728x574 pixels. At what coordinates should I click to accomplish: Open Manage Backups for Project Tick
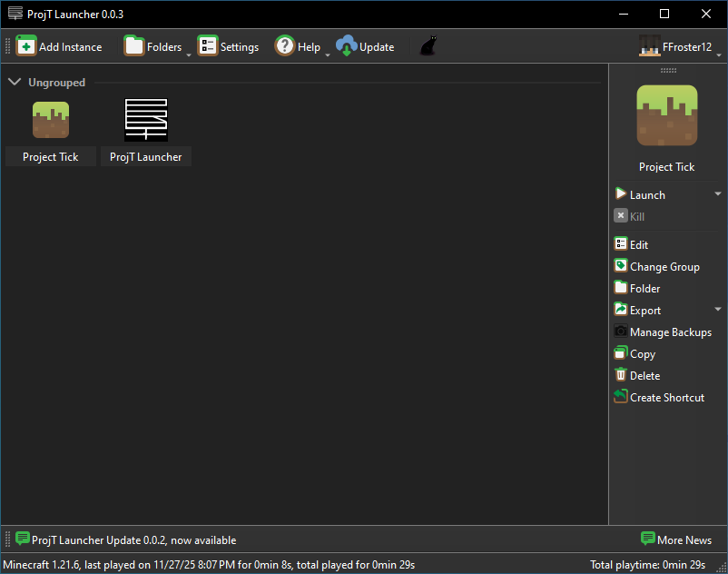pos(665,332)
